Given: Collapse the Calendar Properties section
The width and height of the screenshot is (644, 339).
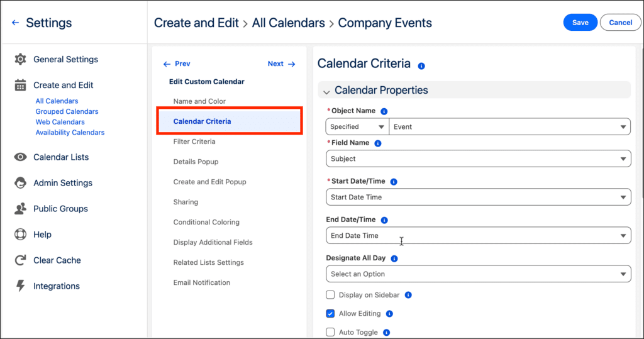Looking at the screenshot, I should point(326,91).
